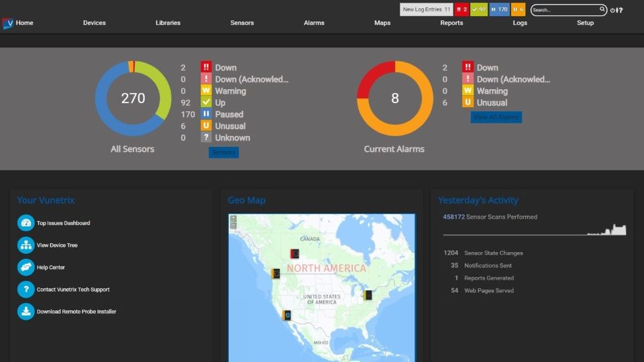644x362 pixels.
Task: Open the Help Center link
Action: 51,267
